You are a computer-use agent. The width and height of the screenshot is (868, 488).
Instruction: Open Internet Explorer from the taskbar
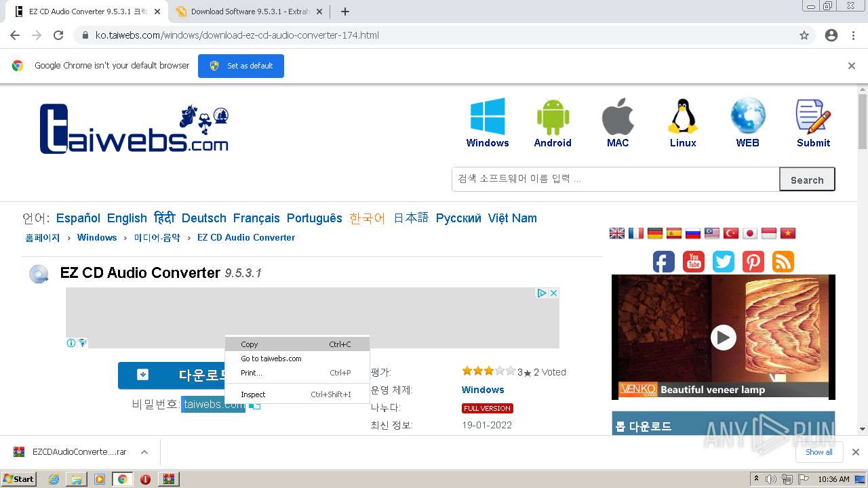tap(54, 479)
